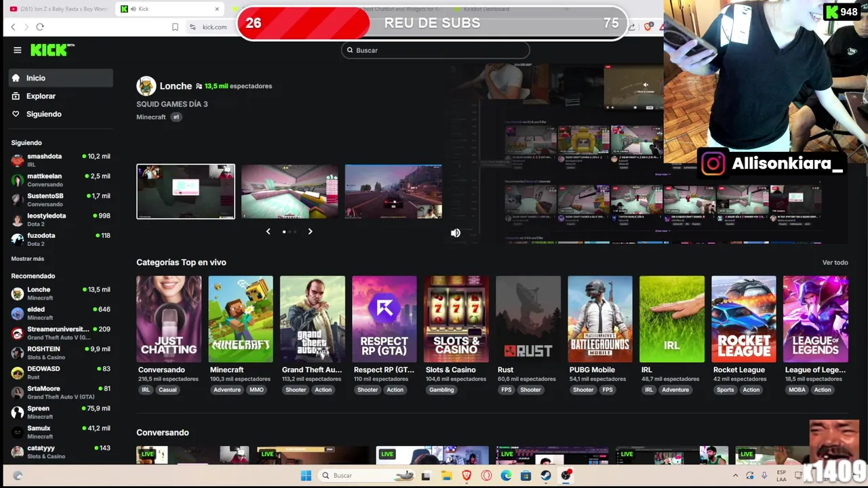Open the Windows Start menu
Screen dimensions: 868x488
click(306, 476)
